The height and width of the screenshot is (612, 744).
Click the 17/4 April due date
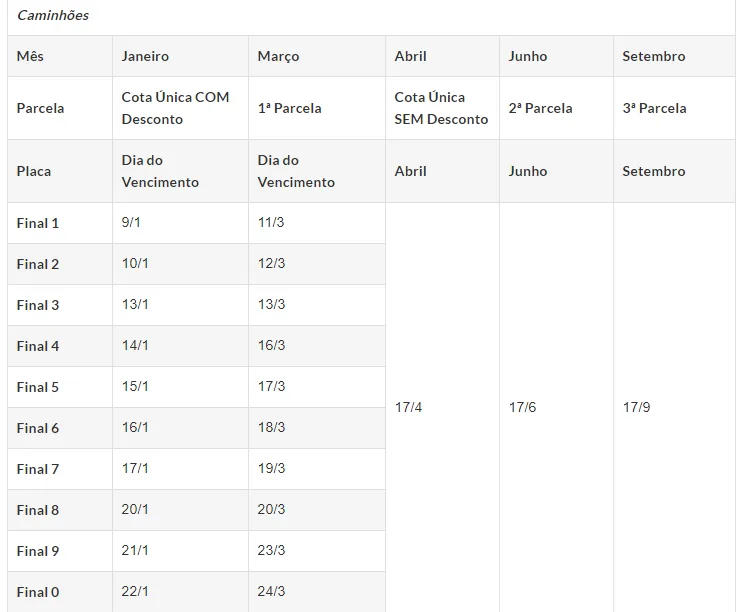pos(409,407)
